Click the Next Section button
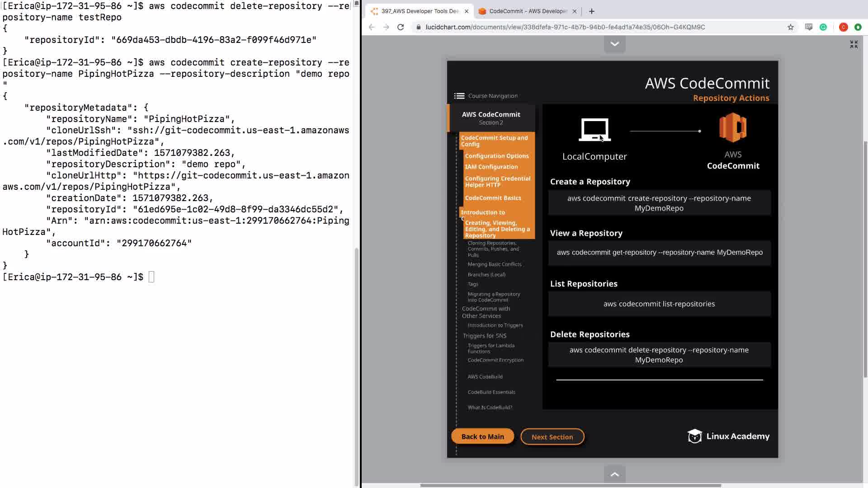 pos(552,437)
